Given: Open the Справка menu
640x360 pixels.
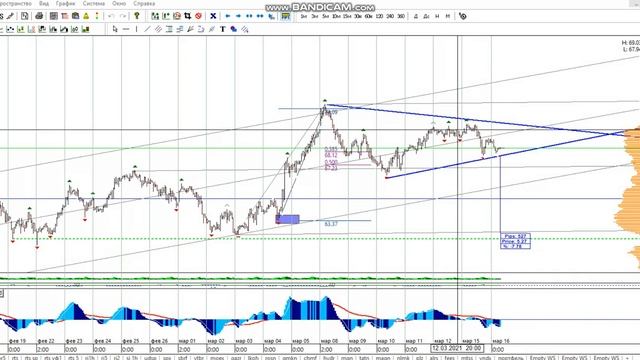Looking at the screenshot, I should tap(144, 3).
